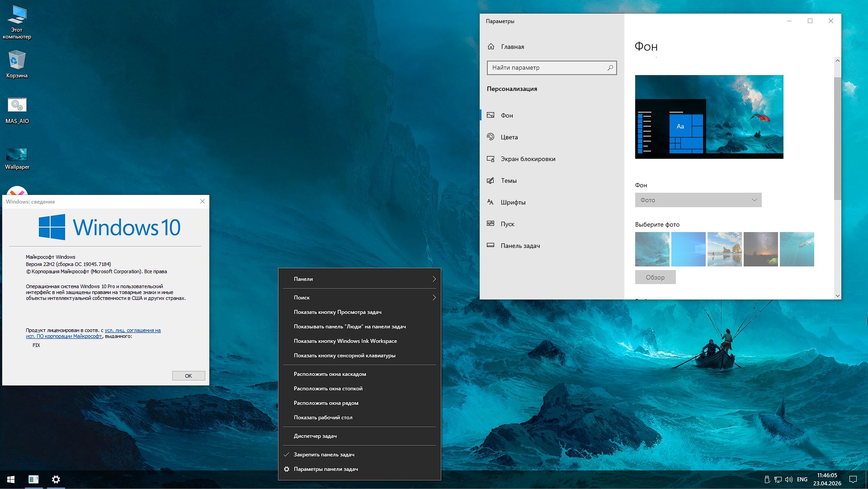Open the Microsoft license terms link in About Windows
This screenshot has height=489, width=868.
coord(132,331)
